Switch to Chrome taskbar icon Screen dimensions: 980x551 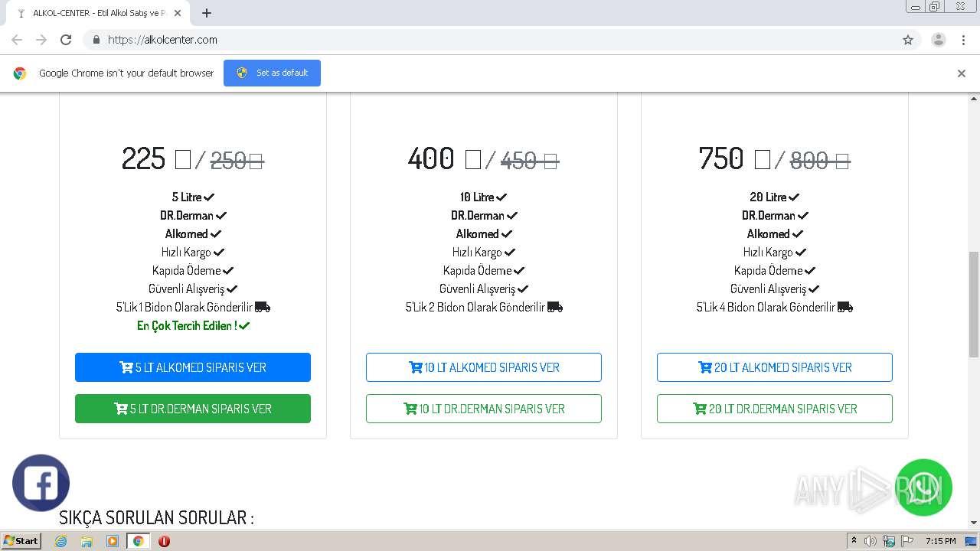pyautogui.click(x=138, y=541)
